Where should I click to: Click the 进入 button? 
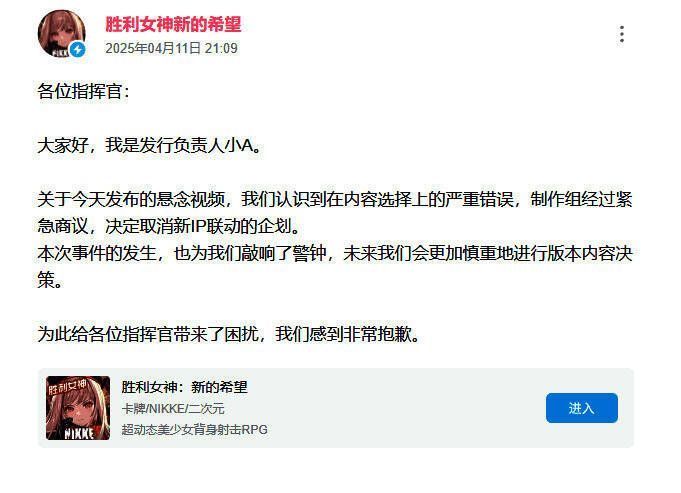[x=582, y=408]
